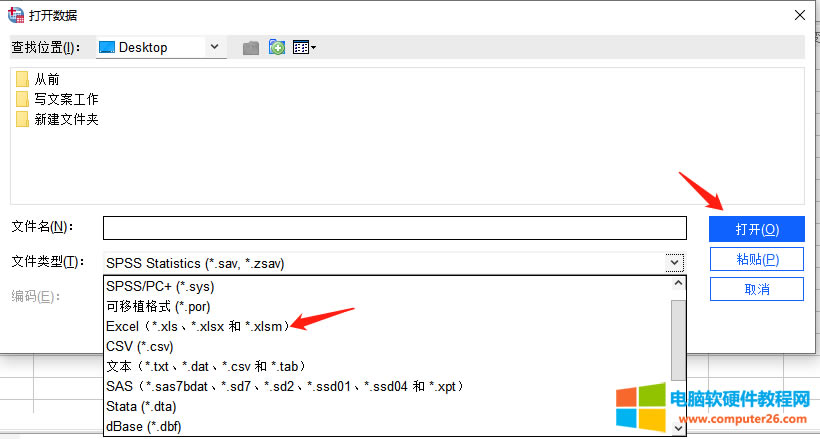Choose dBase (*.dbf) file type
Image resolution: width=820 pixels, height=439 pixels.
(x=146, y=426)
